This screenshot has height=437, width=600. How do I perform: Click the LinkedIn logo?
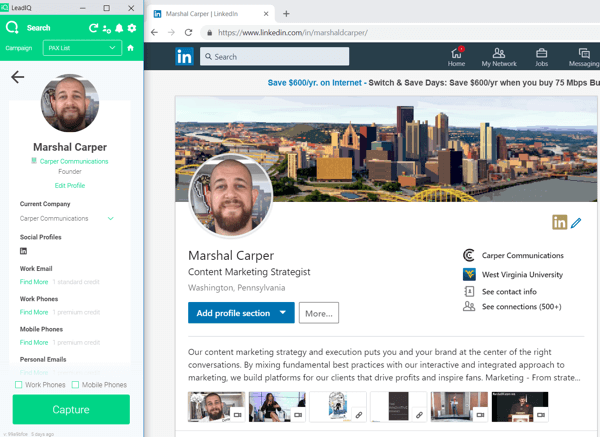coord(184,57)
